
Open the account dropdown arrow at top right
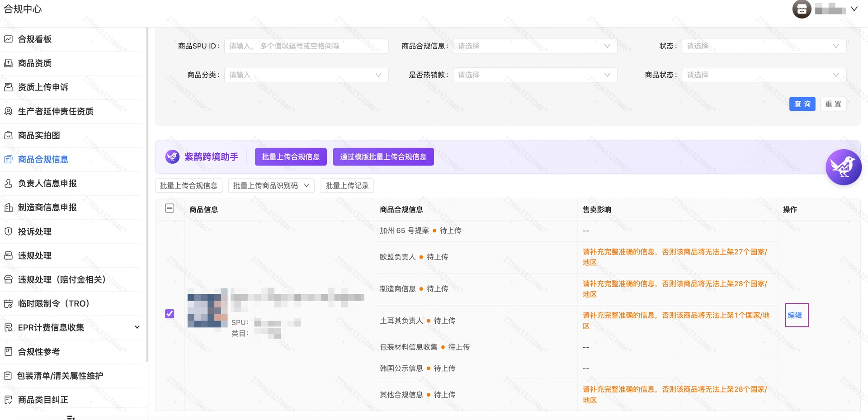[x=854, y=9]
